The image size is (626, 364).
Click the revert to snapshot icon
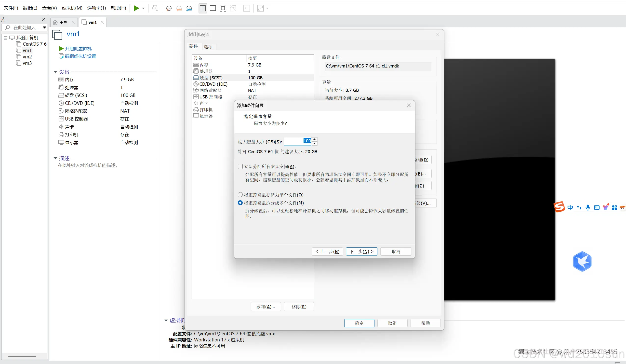tap(179, 8)
